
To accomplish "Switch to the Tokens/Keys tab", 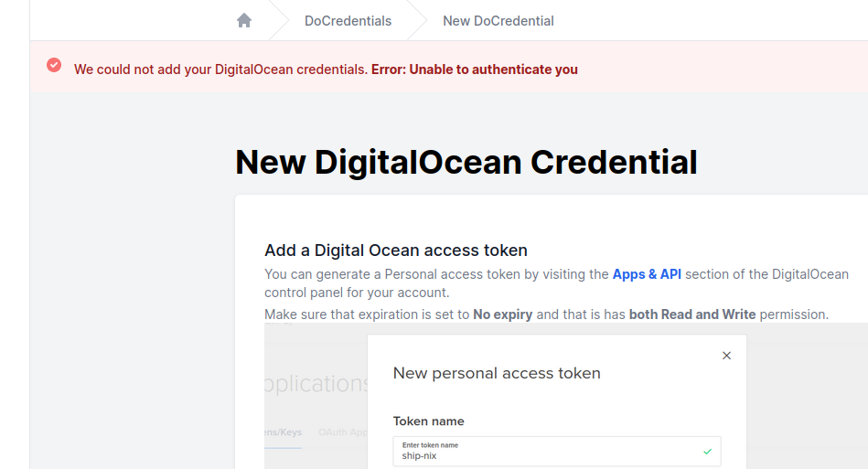I will click(x=282, y=432).
